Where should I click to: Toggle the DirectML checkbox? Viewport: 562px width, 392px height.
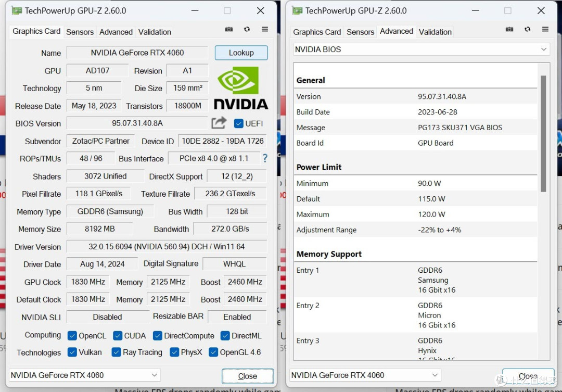click(x=225, y=336)
